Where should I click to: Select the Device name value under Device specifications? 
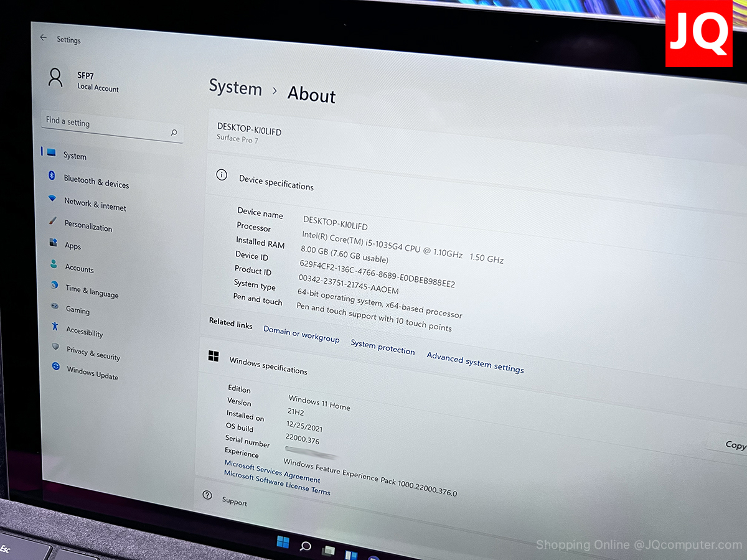[335, 223]
